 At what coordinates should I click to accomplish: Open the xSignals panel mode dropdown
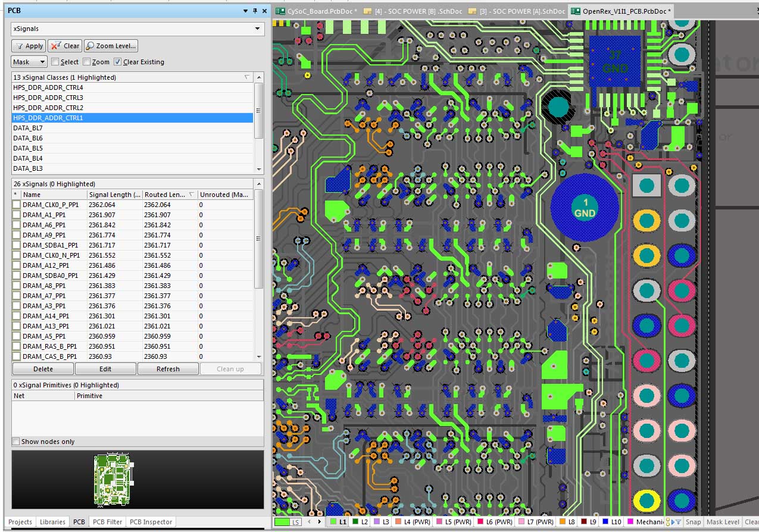click(257, 29)
